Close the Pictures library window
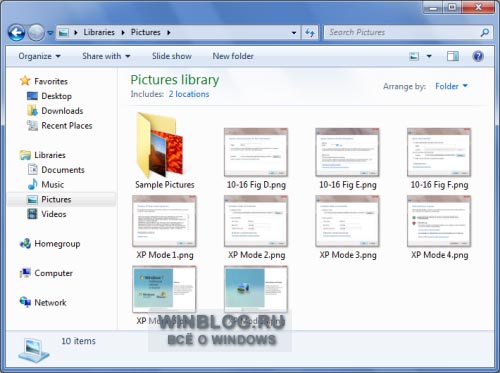The image size is (500, 373). (x=478, y=7)
